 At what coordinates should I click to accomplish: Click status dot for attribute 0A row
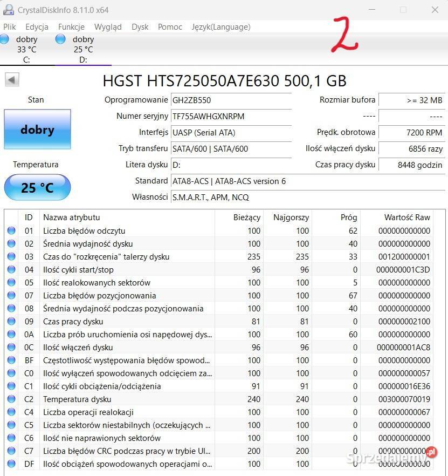[11, 334]
